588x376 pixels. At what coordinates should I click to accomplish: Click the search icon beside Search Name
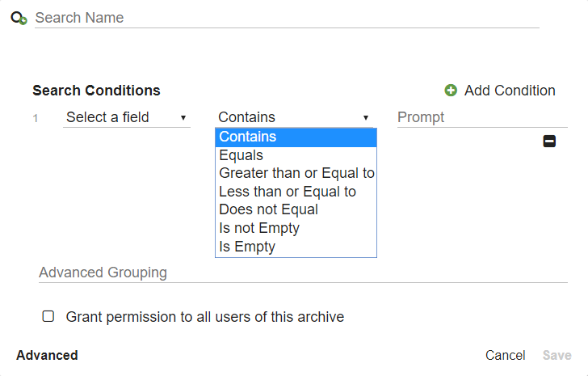coord(19,18)
